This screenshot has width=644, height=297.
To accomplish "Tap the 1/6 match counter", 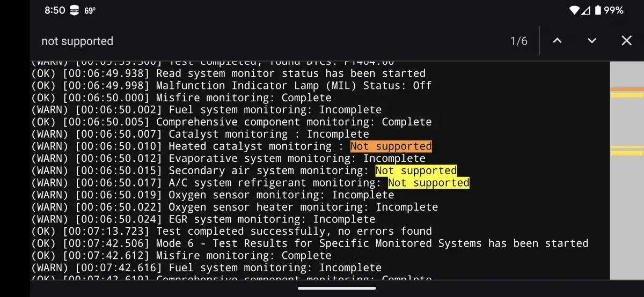I will (518, 41).
